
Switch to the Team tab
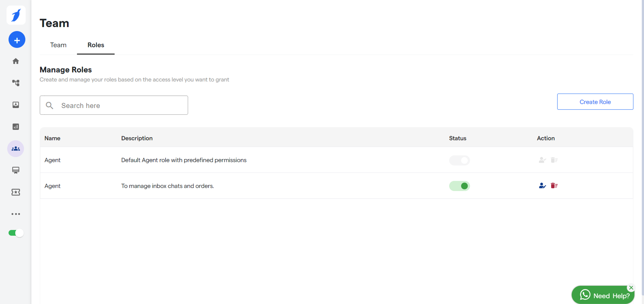pyautogui.click(x=58, y=45)
